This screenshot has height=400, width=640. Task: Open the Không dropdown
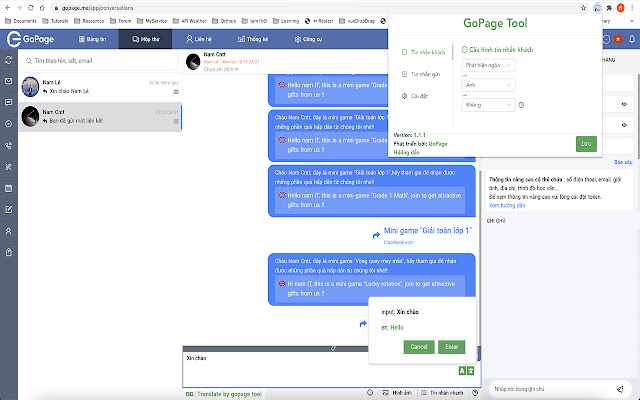[488, 105]
